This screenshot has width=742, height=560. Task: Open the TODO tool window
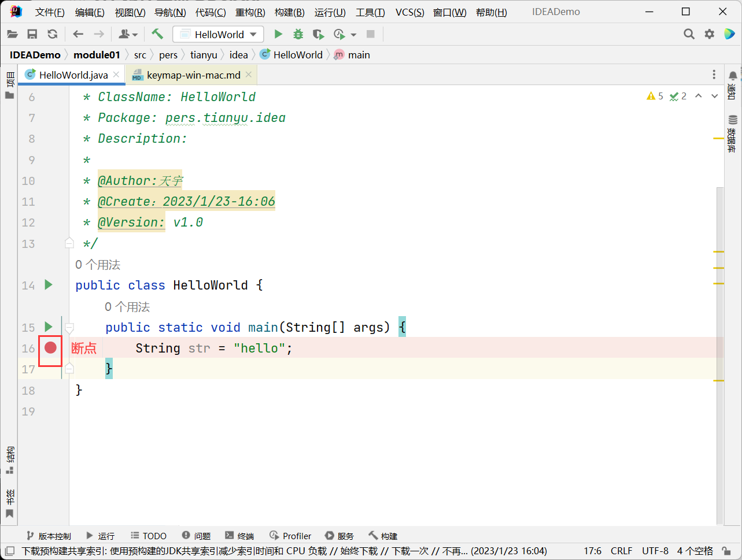(149, 536)
